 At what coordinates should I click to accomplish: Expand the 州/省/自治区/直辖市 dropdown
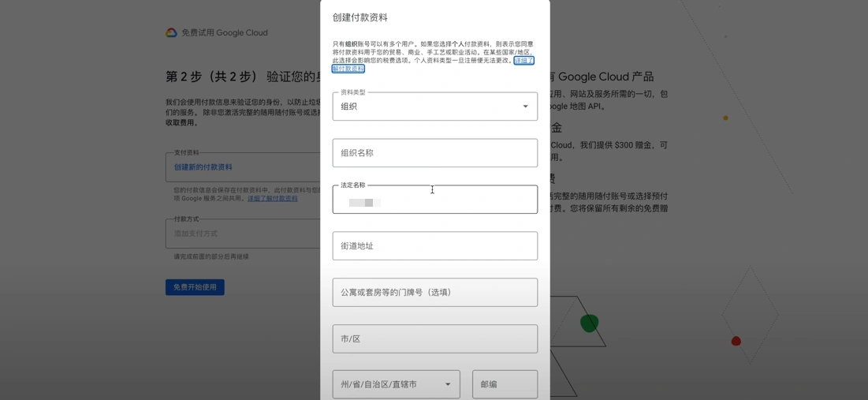point(396,385)
